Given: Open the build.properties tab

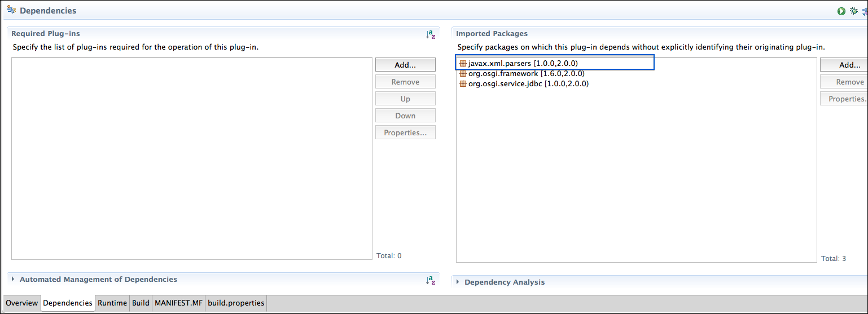Looking at the screenshot, I should (236, 303).
